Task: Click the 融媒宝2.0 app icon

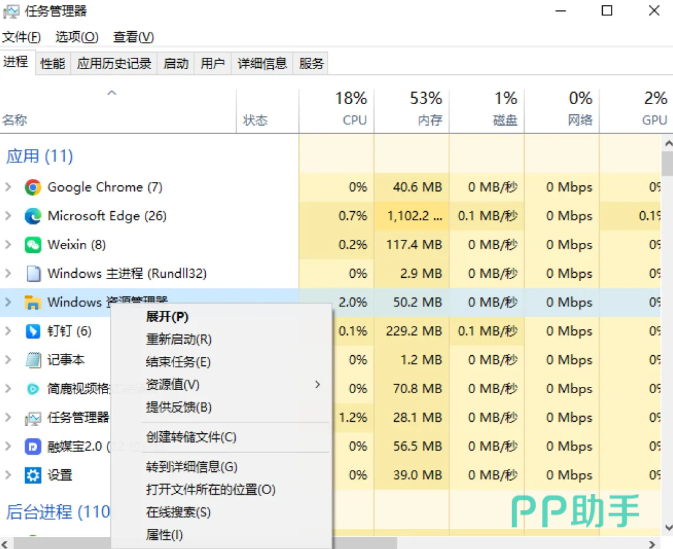Action: 33,447
